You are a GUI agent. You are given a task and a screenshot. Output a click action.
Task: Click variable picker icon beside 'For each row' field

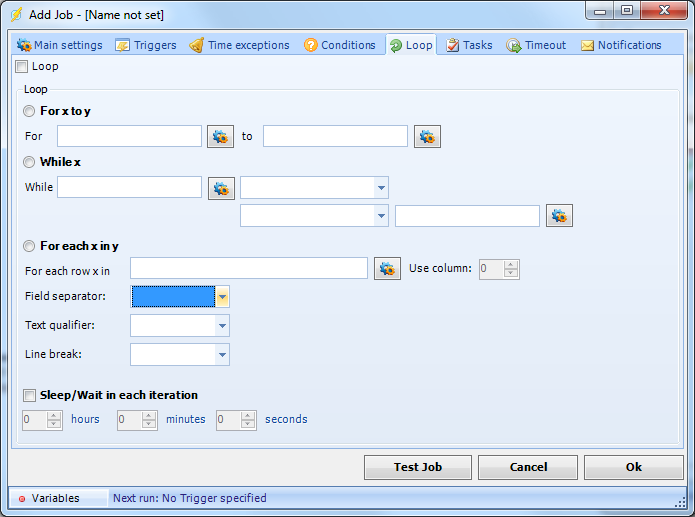click(x=387, y=268)
